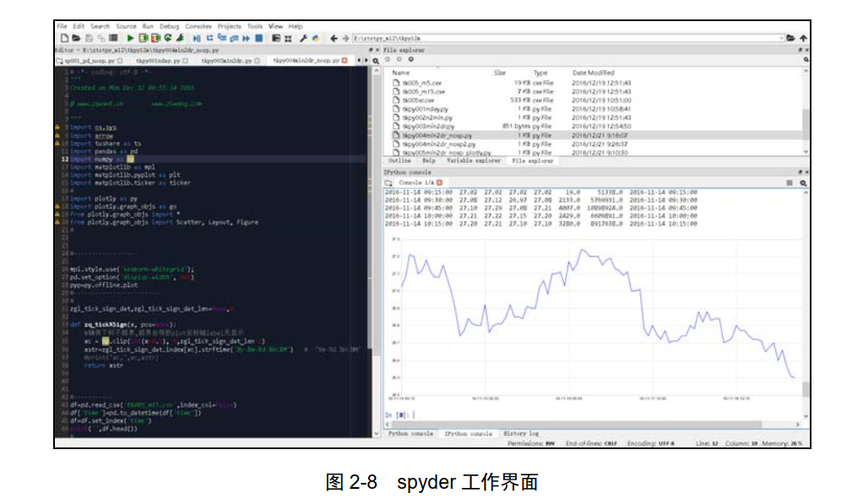Image resolution: width=863 pixels, height=504 pixels.
Task: Click Maximize current pane icon
Action: [x=276, y=38]
